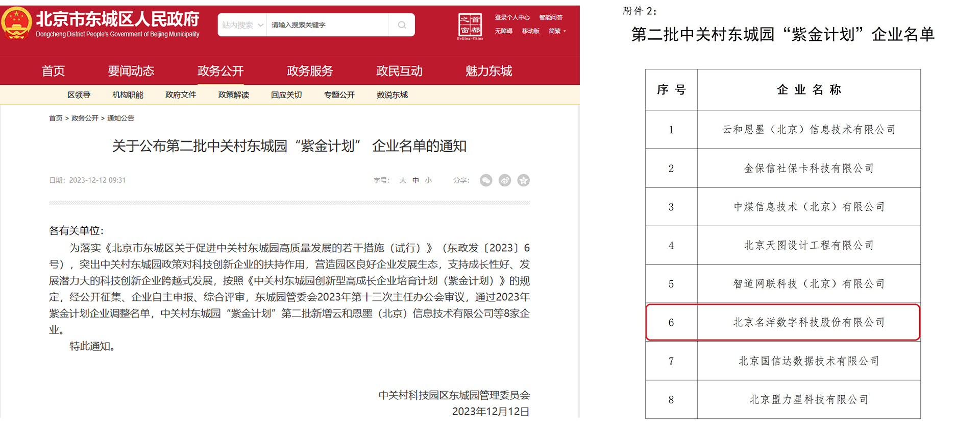Image resolution: width=980 pixels, height=430 pixels.
Task: Click the search magnifier icon
Action: pos(402,25)
